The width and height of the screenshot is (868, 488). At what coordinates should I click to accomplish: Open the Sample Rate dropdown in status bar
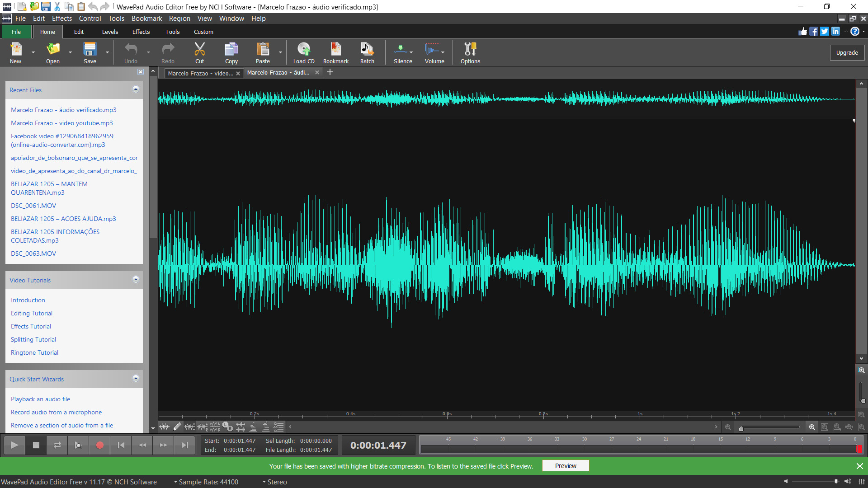207,482
